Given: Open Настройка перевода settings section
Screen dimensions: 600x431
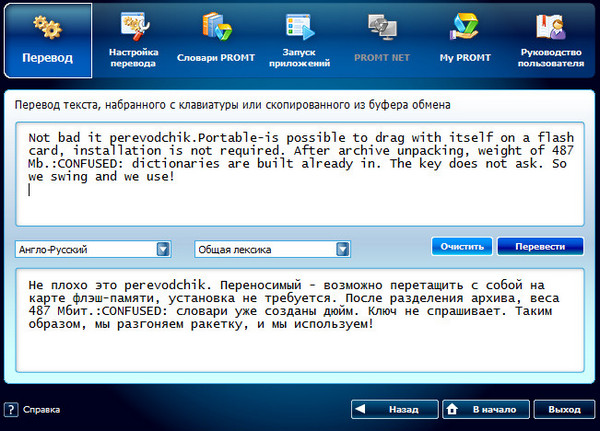Looking at the screenshot, I should pyautogui.click(x=134, y=41).
